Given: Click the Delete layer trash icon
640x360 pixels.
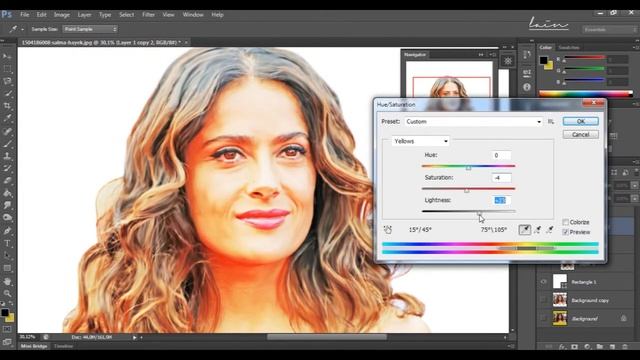Looking at the screenshot, I should (x=625, y=347).
